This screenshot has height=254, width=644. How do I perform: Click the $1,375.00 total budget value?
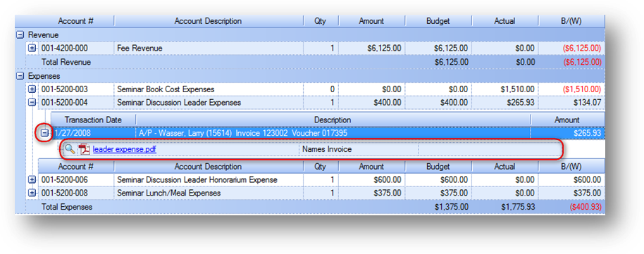click(x=451, y=207)
